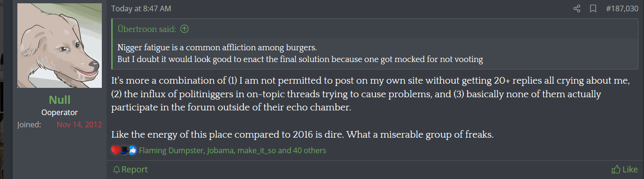
Task: Click the 'Today at 8:47 AM' timestamp
Action: pyautogui.click(x=141, y=8)
